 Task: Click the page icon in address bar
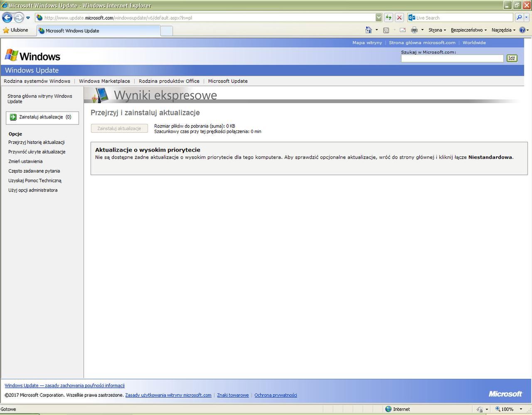[x=39, y=17]
